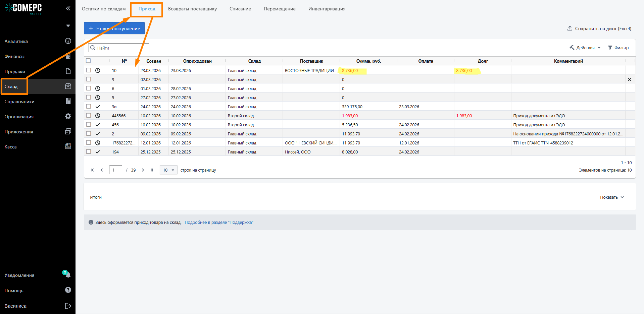Open the Подробнее в разделе Поддержка link
This screenshot has width=644, height=314.
pyautogui.click(x=219, y=222)
